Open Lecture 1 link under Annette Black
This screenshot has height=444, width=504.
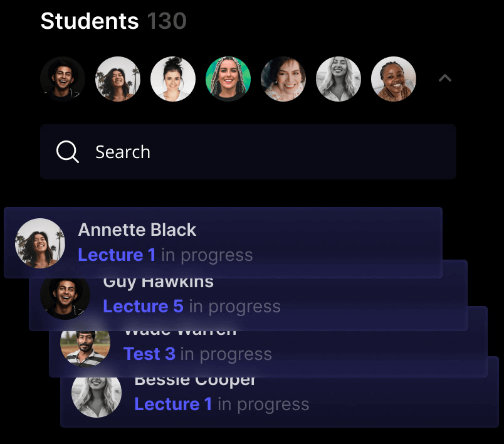117,255
